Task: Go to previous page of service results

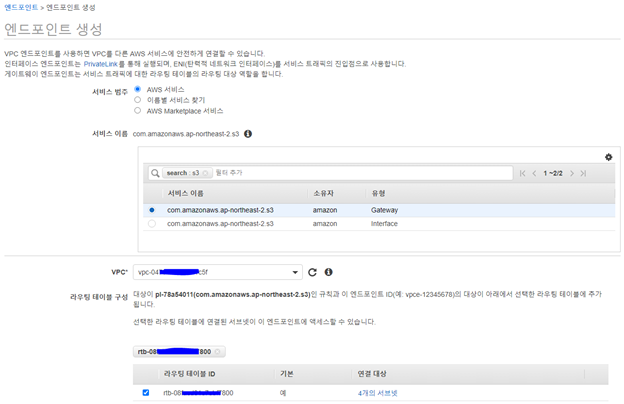Action: 535,173
